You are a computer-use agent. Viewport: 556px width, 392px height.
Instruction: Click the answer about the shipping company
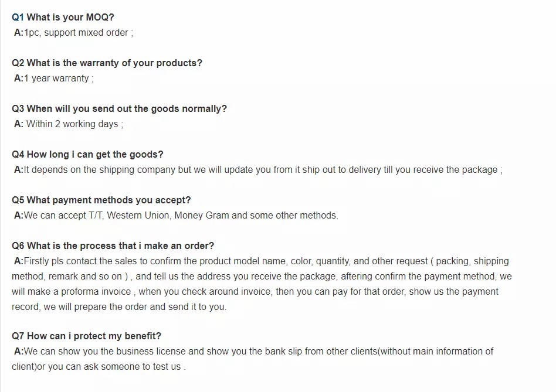click(258, 170)
